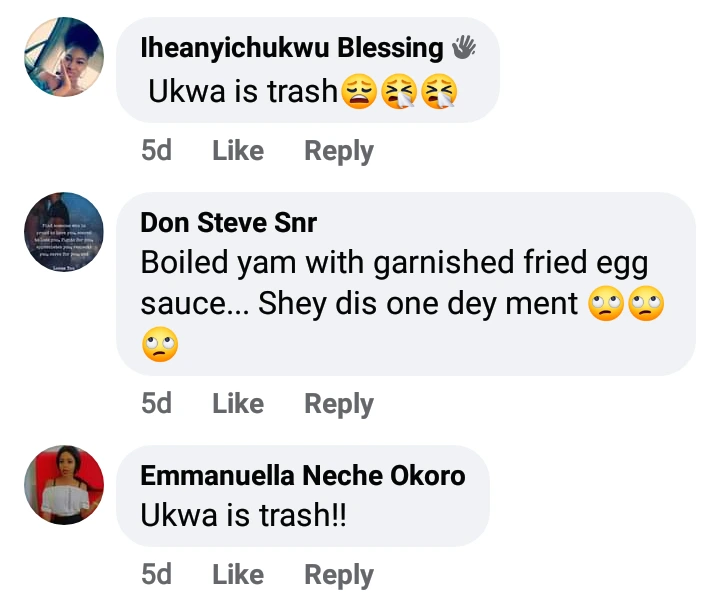Open the Don Steve Snr name link
The image size is (720, 605).
229,222
